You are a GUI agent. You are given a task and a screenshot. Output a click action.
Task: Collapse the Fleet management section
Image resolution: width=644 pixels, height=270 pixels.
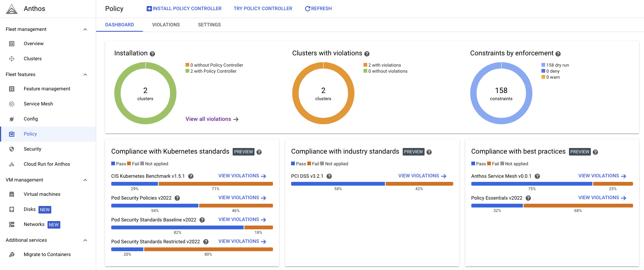85,29
